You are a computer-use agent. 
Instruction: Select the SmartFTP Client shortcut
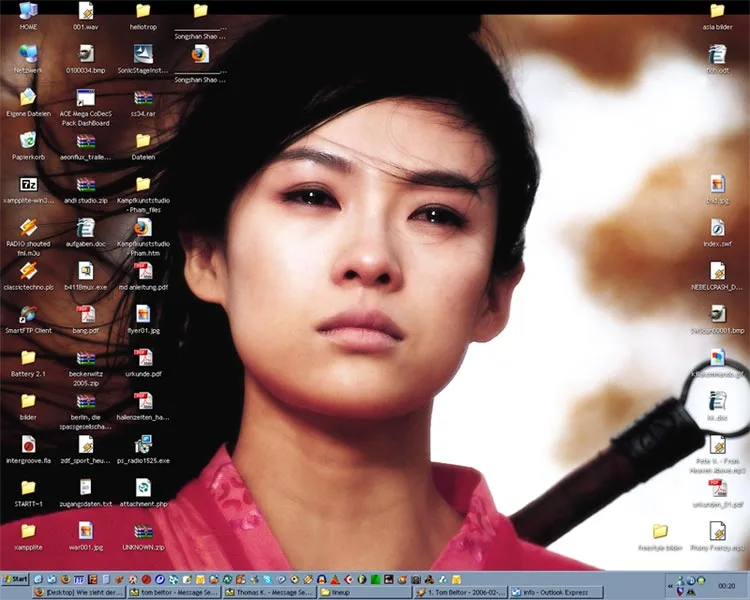coord(28,313)
